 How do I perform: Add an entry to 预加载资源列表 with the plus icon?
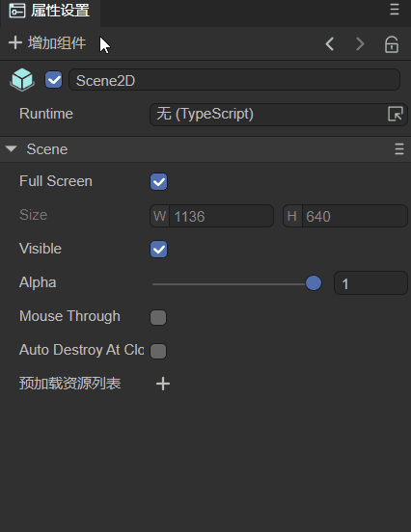163,384
